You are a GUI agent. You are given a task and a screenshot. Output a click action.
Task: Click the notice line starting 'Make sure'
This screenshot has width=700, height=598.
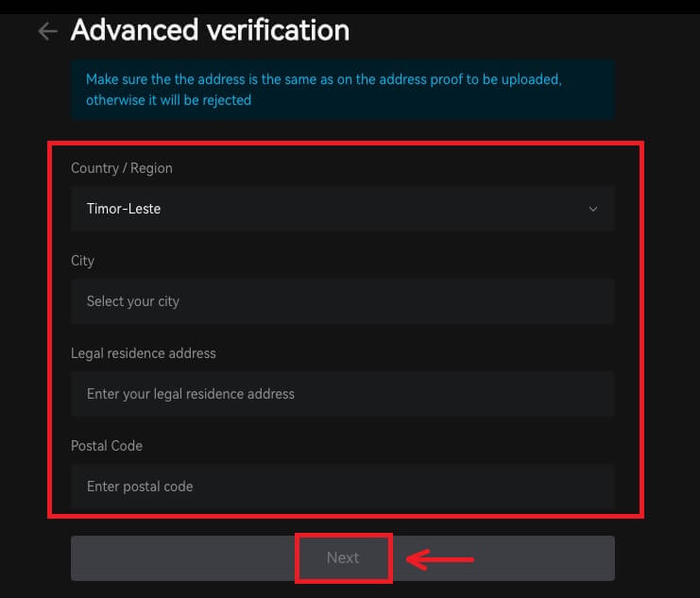(x=323, y=79)
